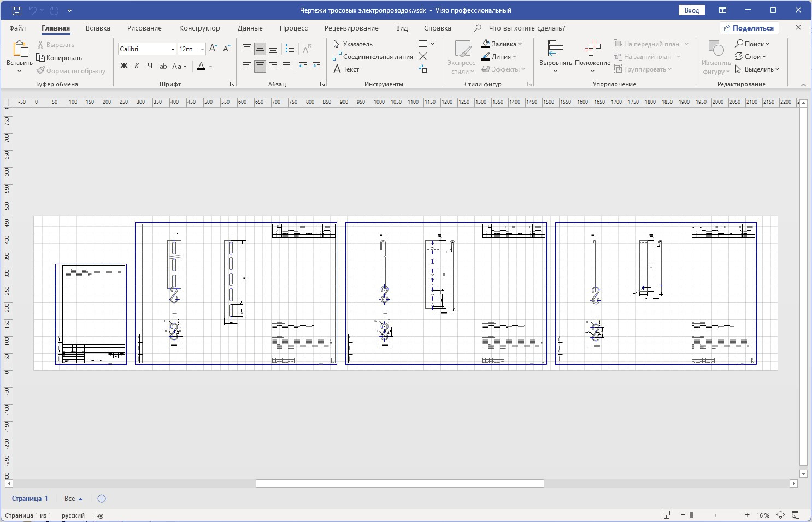The image size is (812, 522).
Task: Toggle underline Ч formatting
Action: (150, 66)
